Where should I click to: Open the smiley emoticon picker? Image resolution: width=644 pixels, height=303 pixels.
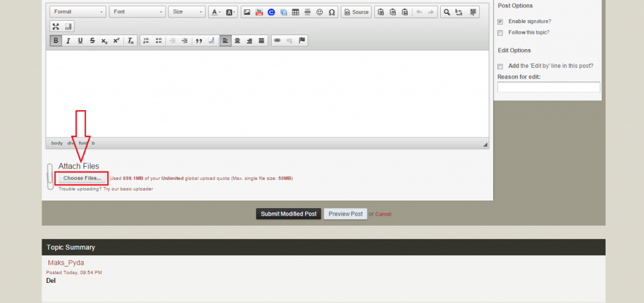pos(319,12)
